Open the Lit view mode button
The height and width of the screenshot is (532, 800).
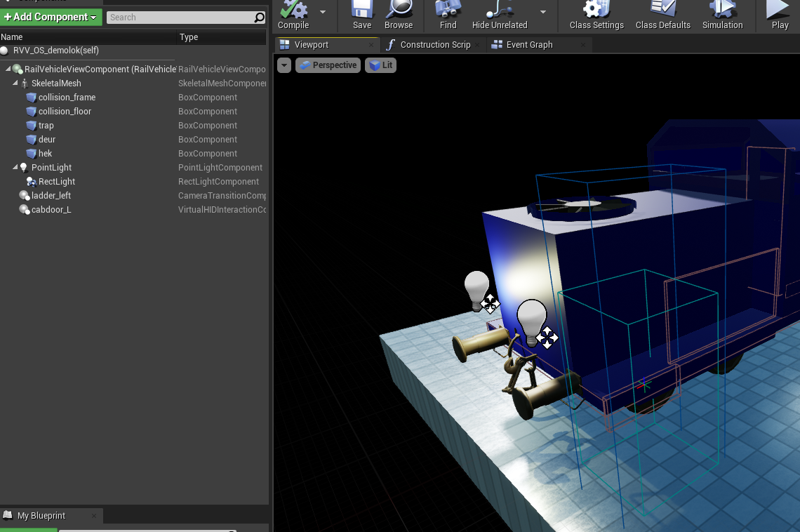click(381, 65)
